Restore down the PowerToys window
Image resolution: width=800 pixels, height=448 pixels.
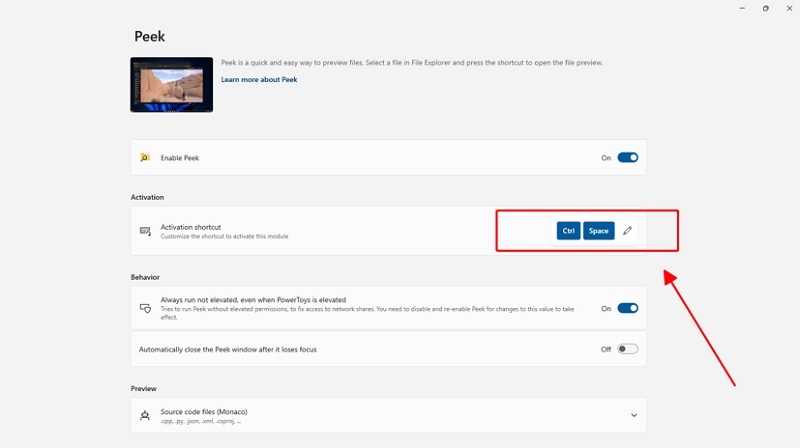pos(765,8)
